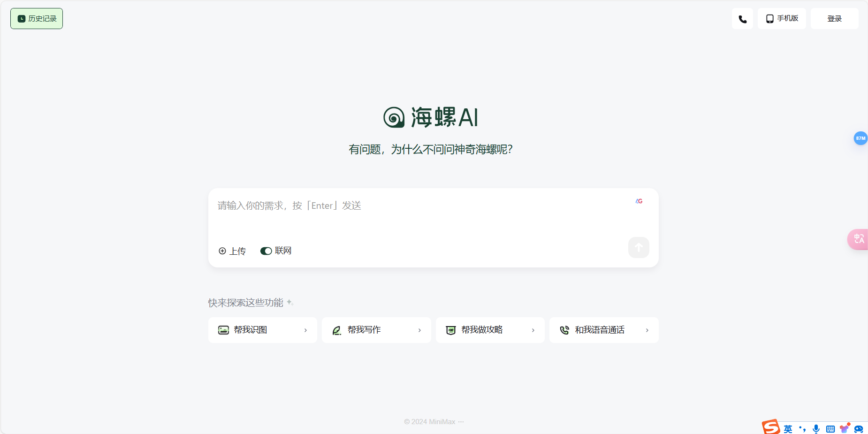
Task: Switch Sogou input to Chinese mode via 英 toggle
Action: pos(788,428)
